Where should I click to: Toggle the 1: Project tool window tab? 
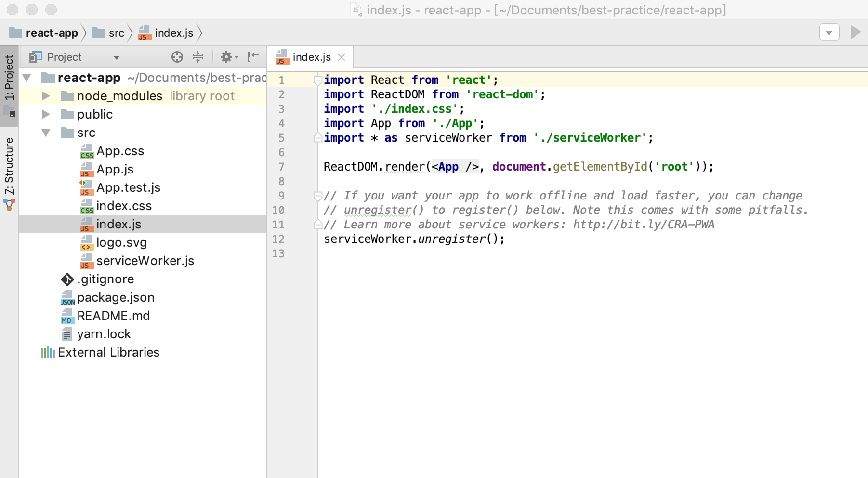pyautogui.click(x=9, y=87)
